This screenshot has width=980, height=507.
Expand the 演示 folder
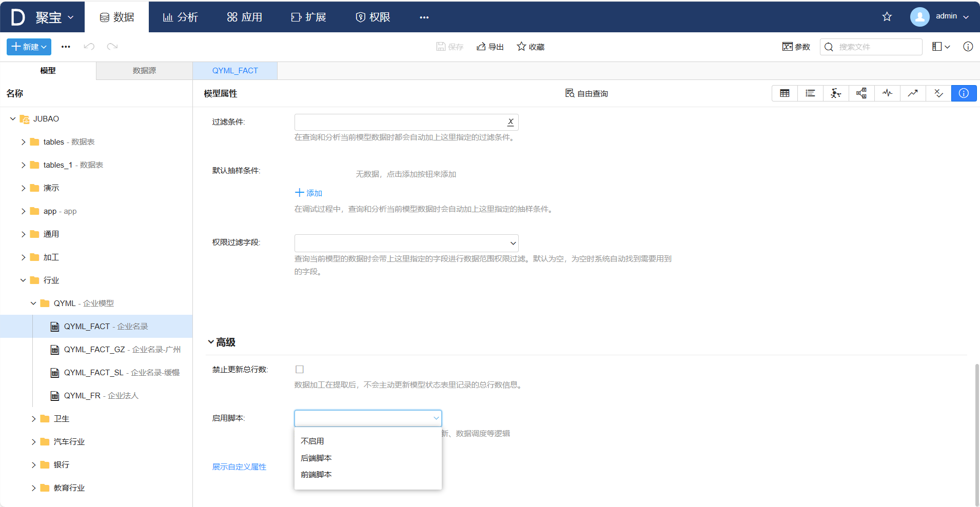click(x=23, y=188)
